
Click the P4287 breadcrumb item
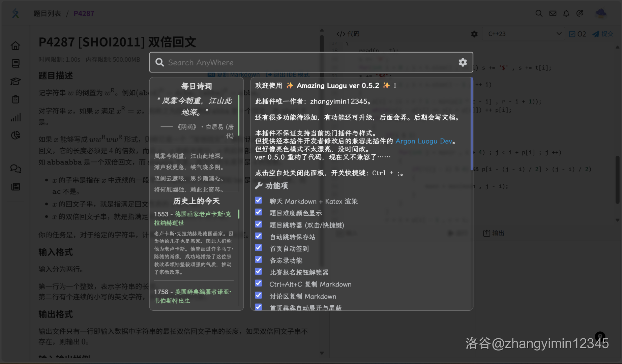tap(84, 13)
